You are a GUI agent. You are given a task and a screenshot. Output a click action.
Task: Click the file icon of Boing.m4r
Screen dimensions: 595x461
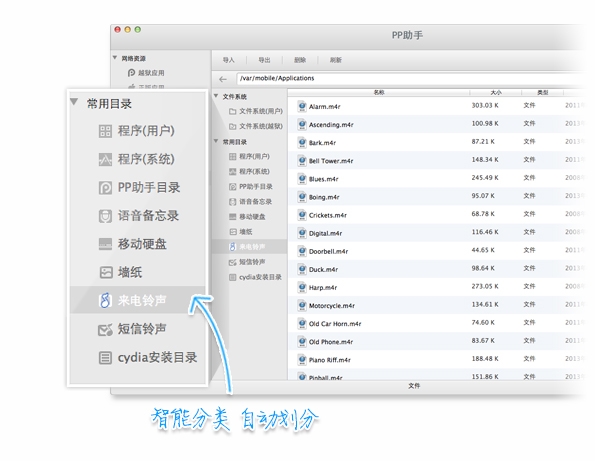point(302,197)
